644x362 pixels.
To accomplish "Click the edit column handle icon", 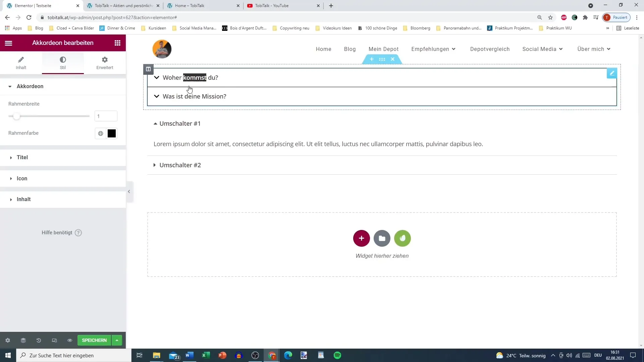I will coord(148,69).
